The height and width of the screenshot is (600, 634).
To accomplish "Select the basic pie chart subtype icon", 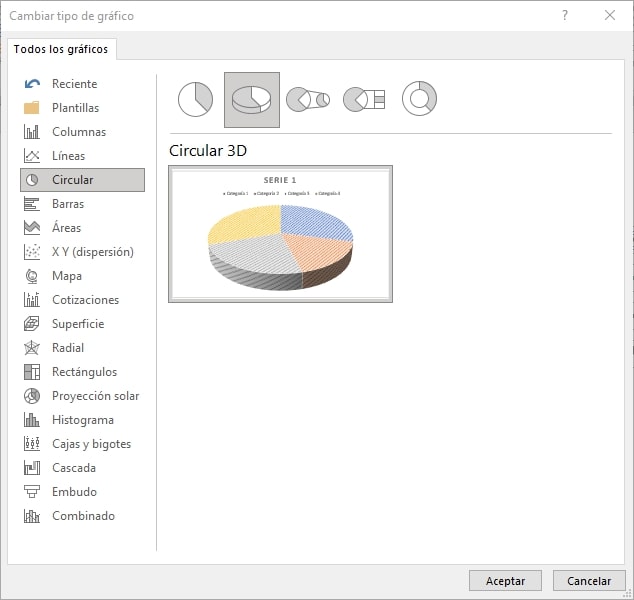I will pyautogui.click(x=195, y=99).
